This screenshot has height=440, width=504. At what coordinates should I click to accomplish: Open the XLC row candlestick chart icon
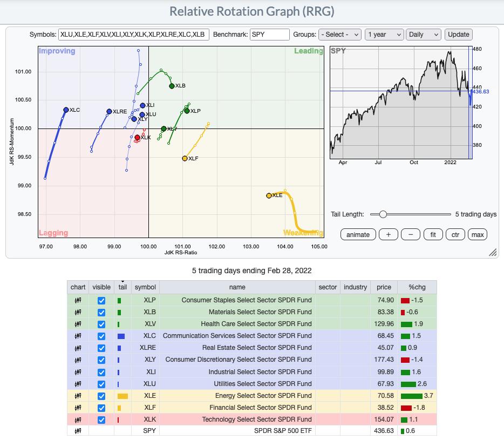point(78,336)
